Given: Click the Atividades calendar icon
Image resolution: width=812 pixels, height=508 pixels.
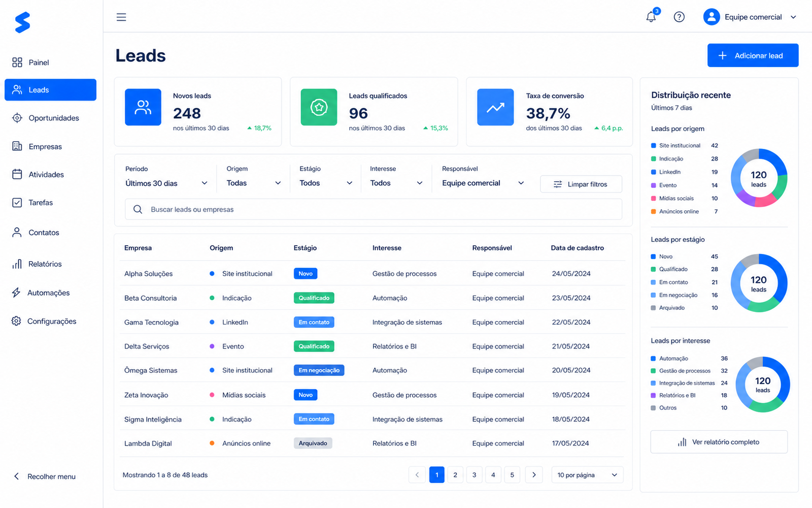Looking at the screenshot, I should click(x=17, y=174).
